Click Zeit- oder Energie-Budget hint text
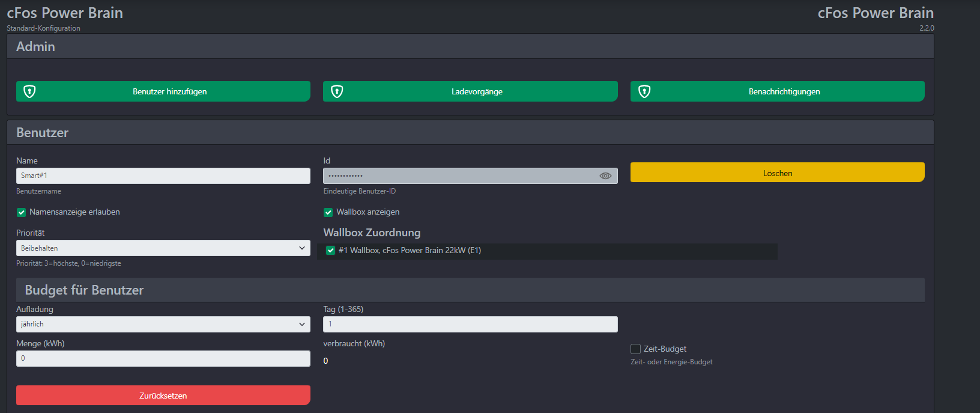 pos(671,362)
